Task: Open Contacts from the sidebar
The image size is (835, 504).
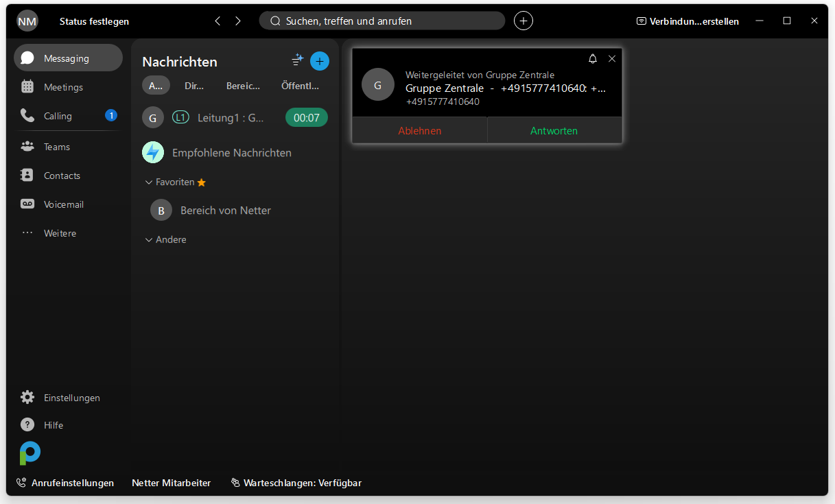Action: 62,176
